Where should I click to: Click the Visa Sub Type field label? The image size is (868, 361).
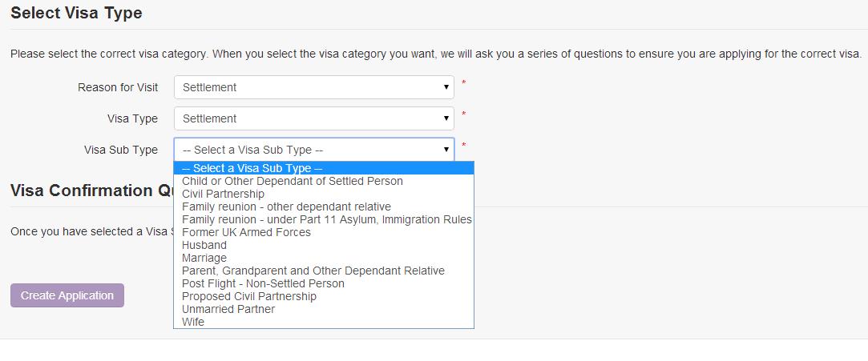(x=121, y=150)
